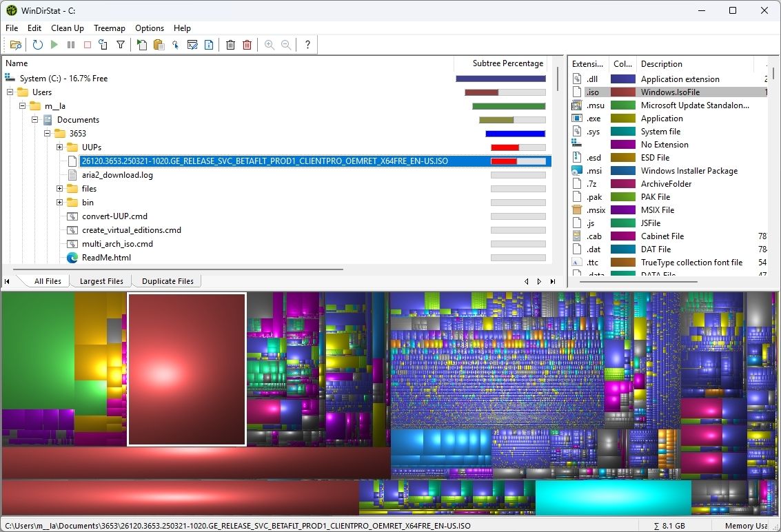Click the properties info page icon
781x532 pixels.
click(209, 45)
